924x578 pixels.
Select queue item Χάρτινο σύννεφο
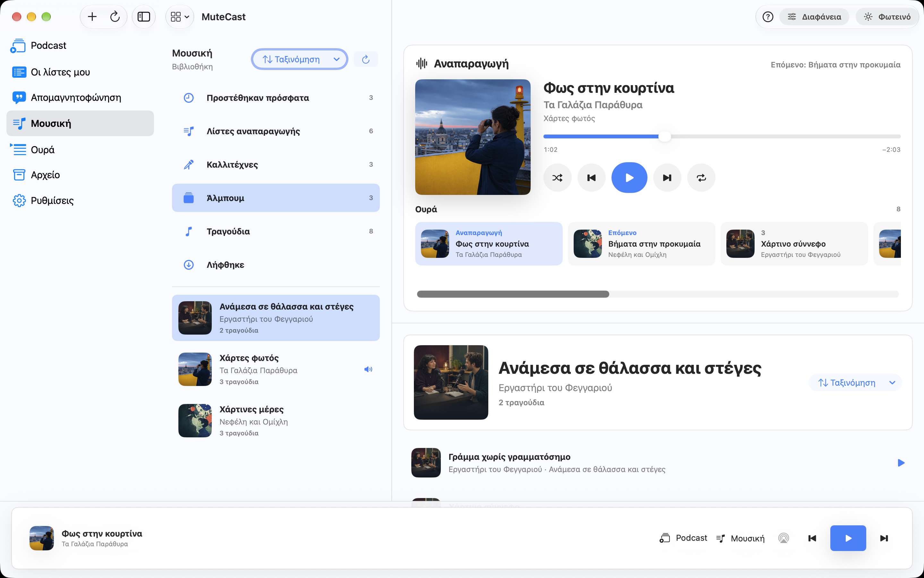[x=794, y=243]
